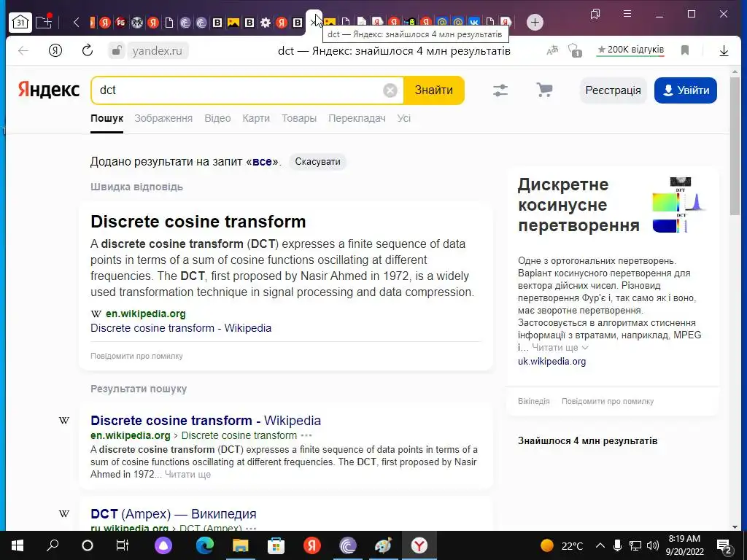
Task: Click the Скасувати button
Action: point(318,161)
